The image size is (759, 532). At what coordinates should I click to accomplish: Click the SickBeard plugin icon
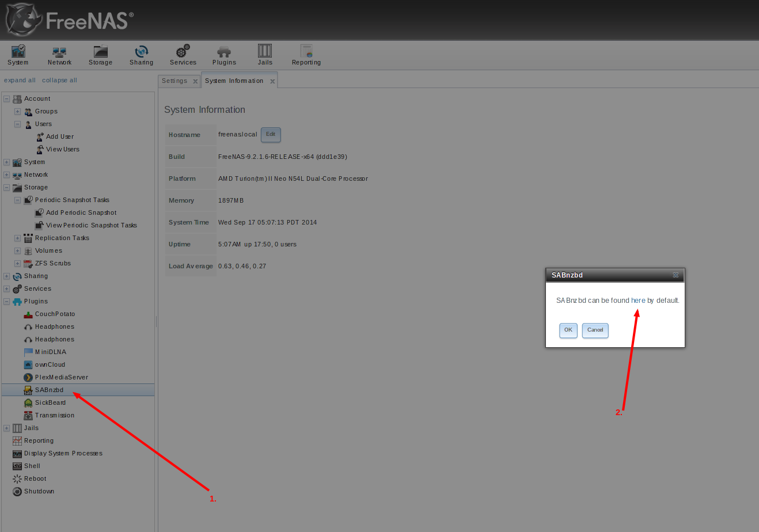tap(28, 403)
